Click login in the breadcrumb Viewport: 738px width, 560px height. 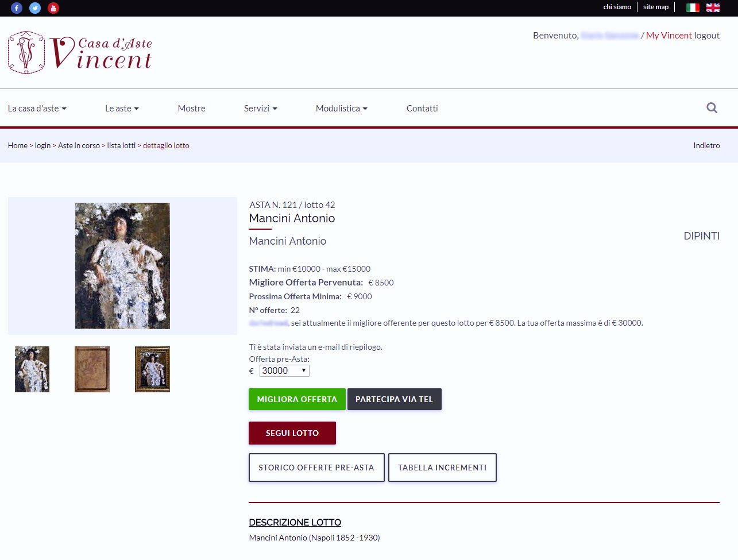coord(42,146)
